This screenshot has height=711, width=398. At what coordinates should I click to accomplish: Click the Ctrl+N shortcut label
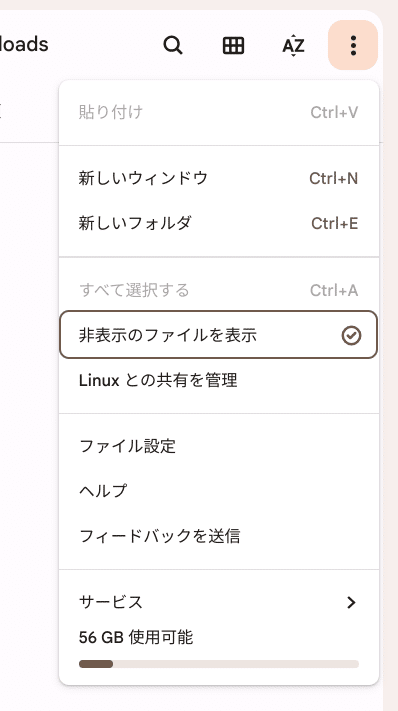(334, 178)
